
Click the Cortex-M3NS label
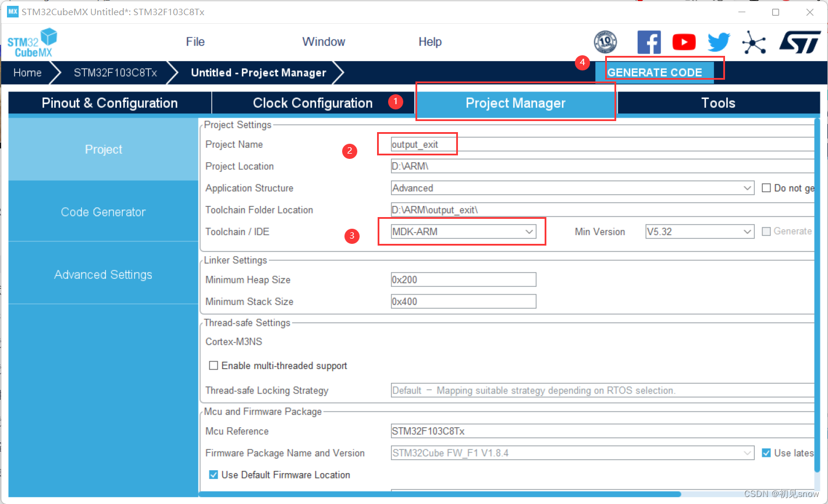pyautogui.click(x=234, y=342)
